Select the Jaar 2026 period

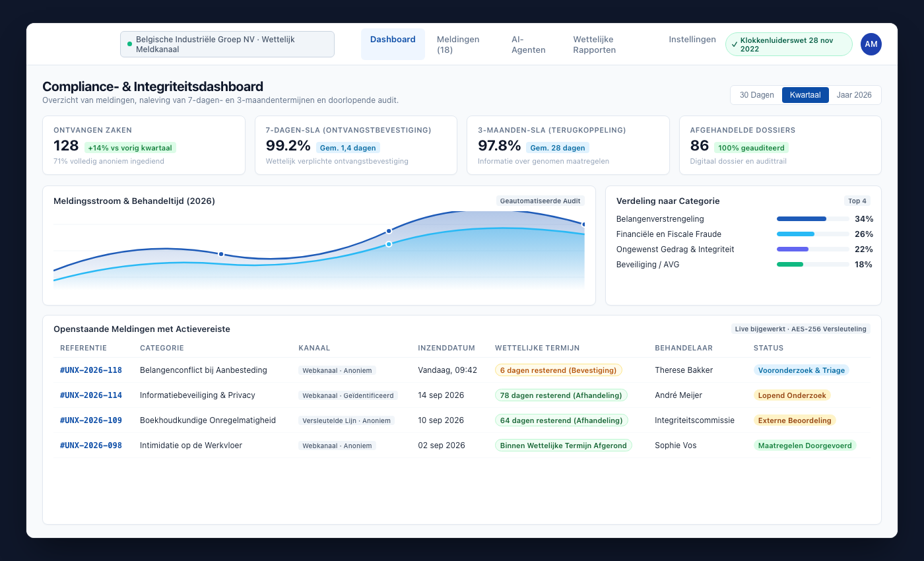pyautogui.click(x=854, y=95)
